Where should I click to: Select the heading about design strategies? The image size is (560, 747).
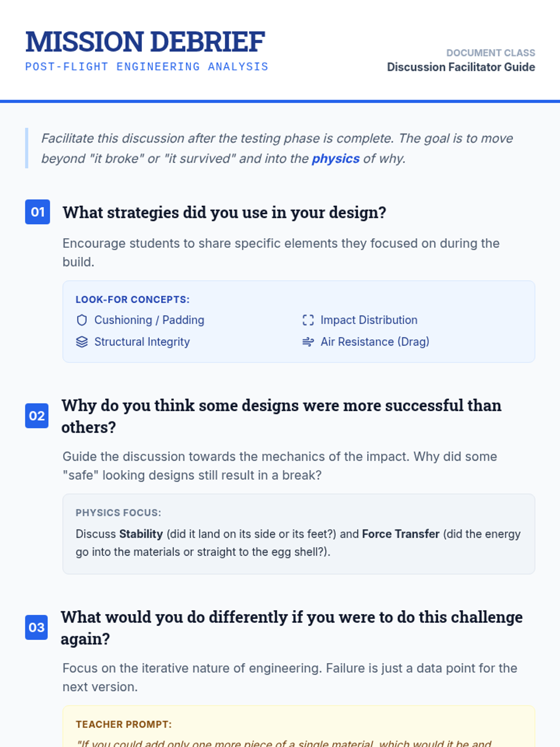tap(224, 212)
